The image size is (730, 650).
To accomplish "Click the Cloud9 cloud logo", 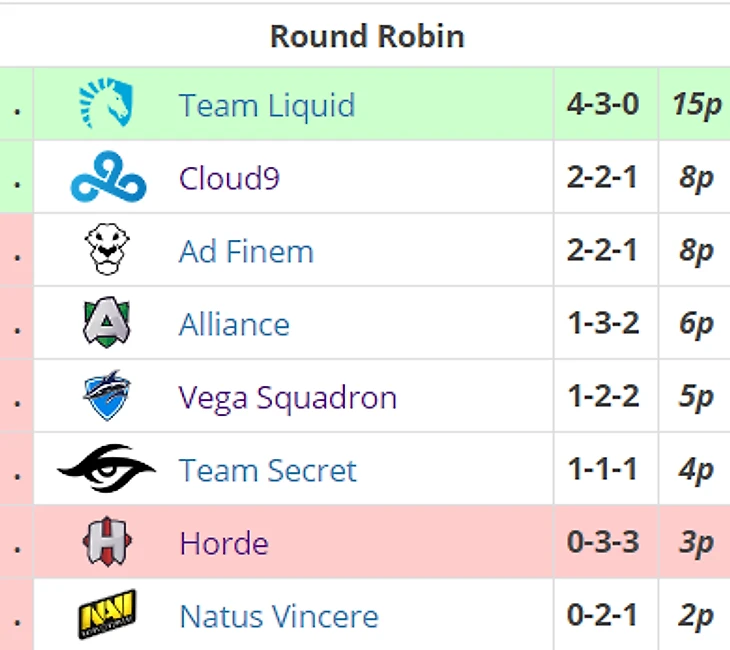I will click(x=108, y=176).
